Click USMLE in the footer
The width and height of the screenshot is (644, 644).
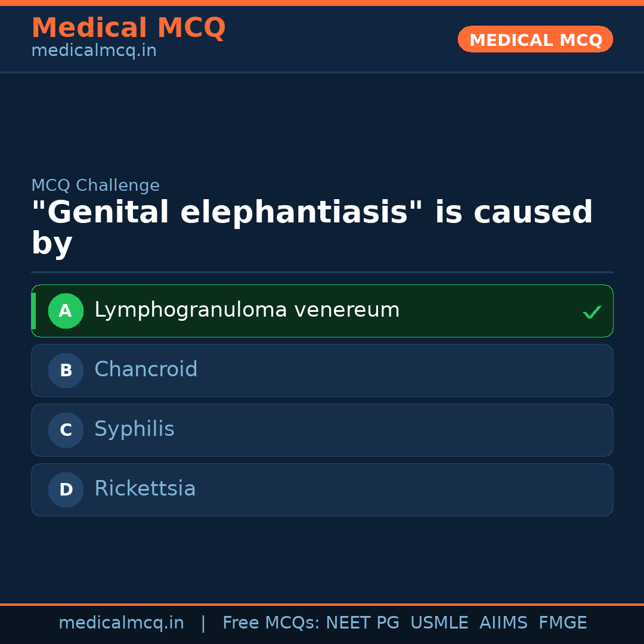[x=439, y=623]
